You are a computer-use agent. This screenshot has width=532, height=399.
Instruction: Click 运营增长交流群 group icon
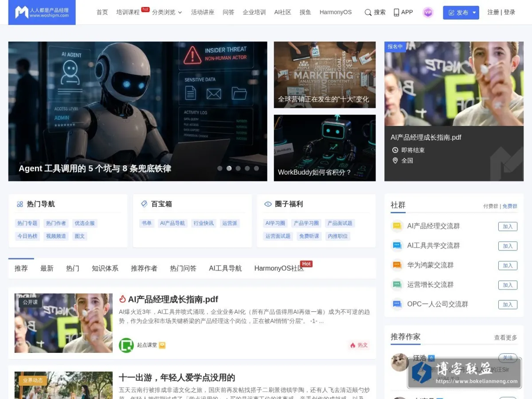coord(397,285)
